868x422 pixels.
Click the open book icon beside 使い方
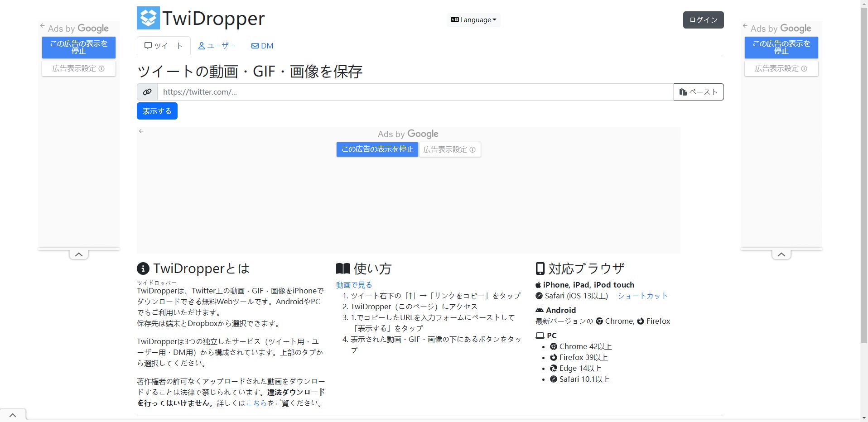(x=343, y=269)
